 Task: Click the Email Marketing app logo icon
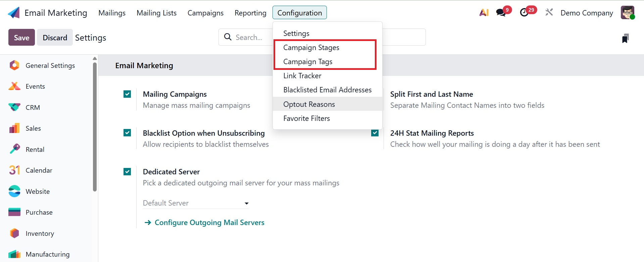14,13
